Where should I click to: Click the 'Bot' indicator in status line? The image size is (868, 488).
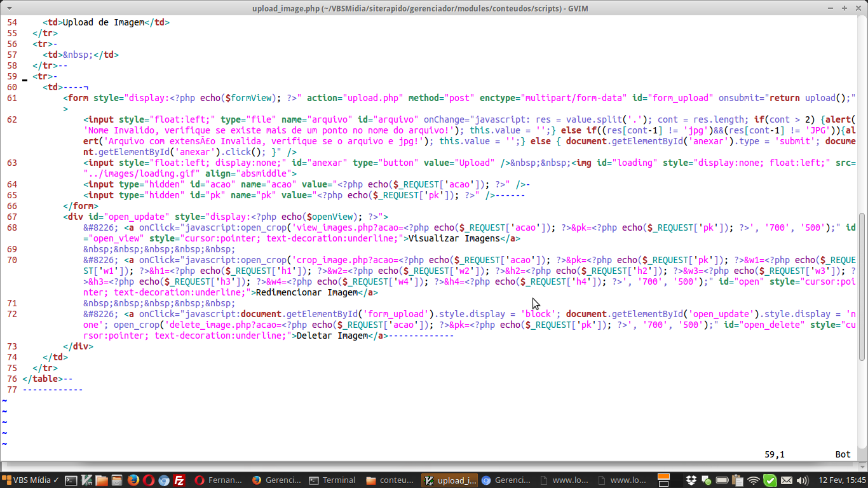point(843,455)
